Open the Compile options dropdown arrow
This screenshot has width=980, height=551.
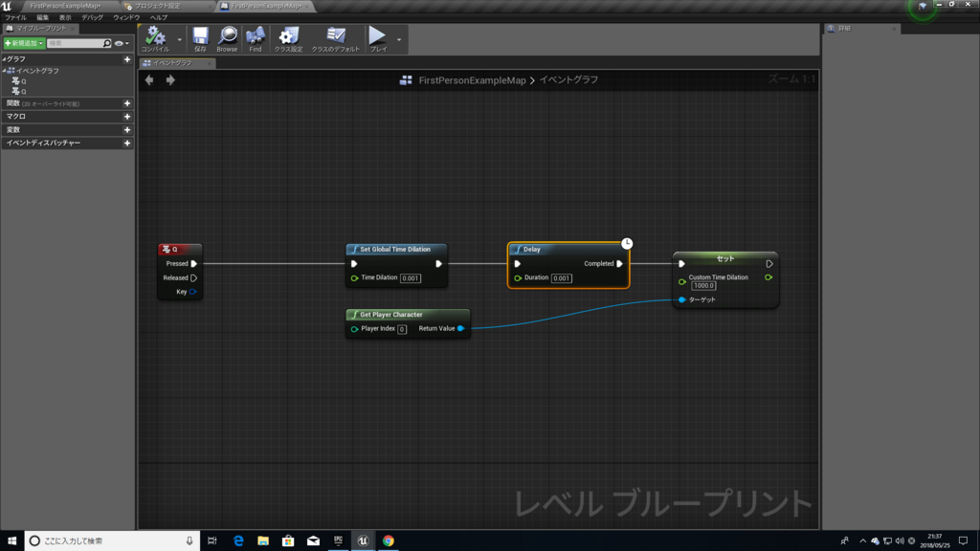[x=179, y=39]
